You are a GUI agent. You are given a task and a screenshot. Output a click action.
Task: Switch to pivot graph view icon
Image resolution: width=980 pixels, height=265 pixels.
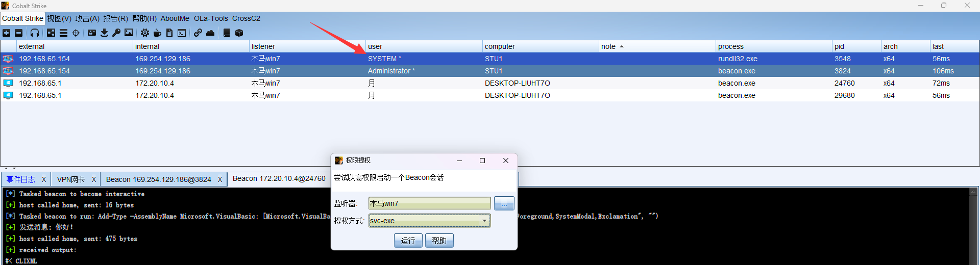(51, 33)
